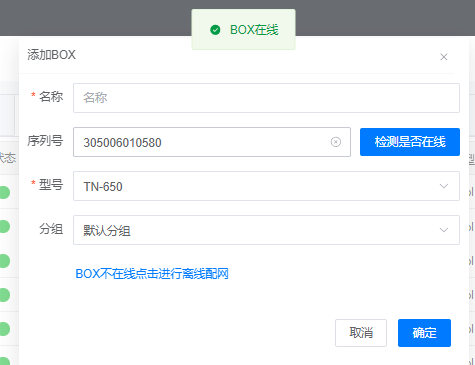Click the 取消 cancel button
The image size is (475, 365).
pyautogui.click(x=361, y=333)
